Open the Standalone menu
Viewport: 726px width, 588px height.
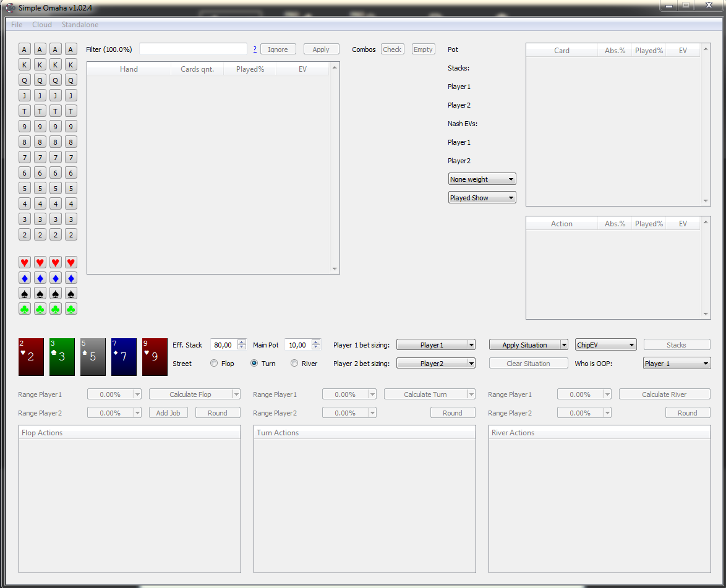pyautogui.click(x=80, y=25)
